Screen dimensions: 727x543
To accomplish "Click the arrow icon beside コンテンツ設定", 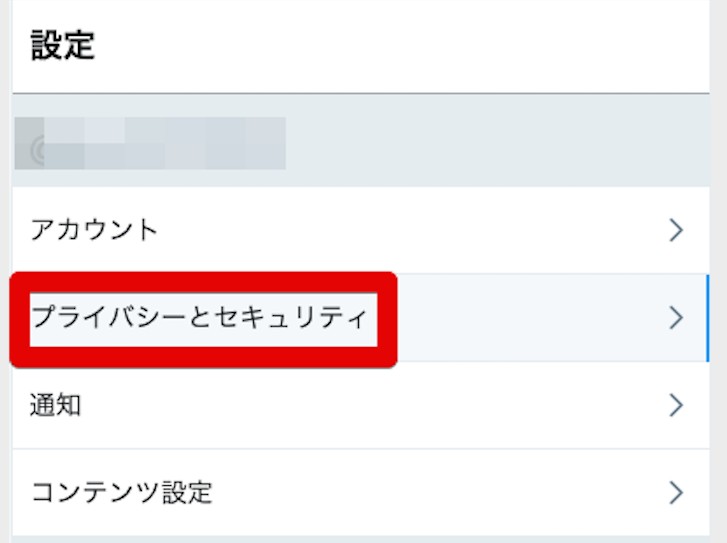I will [x=676, y=492].
